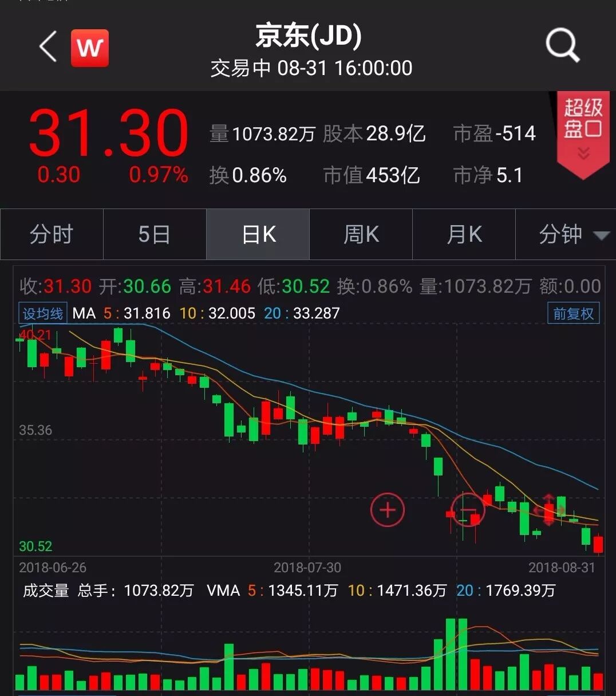
Task: Tap the 前复权 adjustment button
Action: point(573,313)
